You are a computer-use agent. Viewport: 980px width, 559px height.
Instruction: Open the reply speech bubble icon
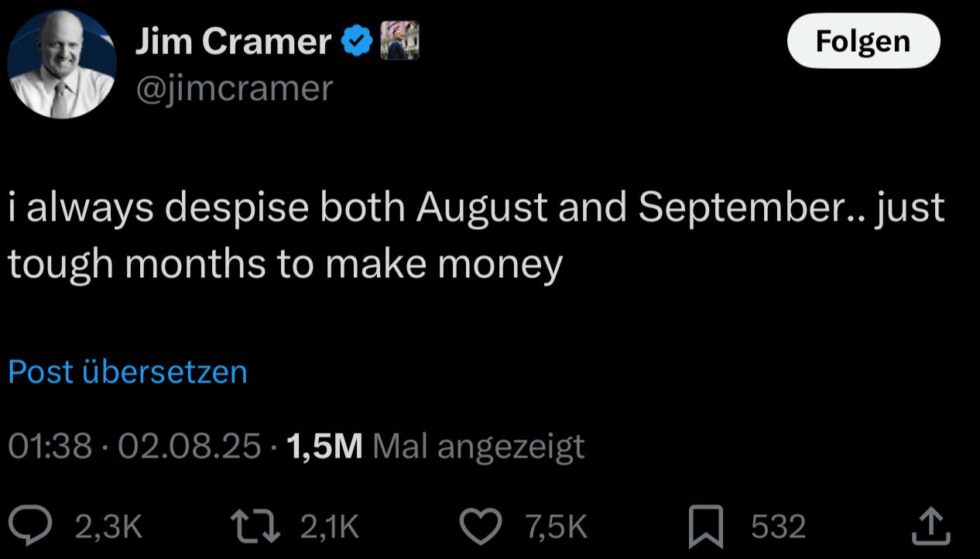coord(34,527)
